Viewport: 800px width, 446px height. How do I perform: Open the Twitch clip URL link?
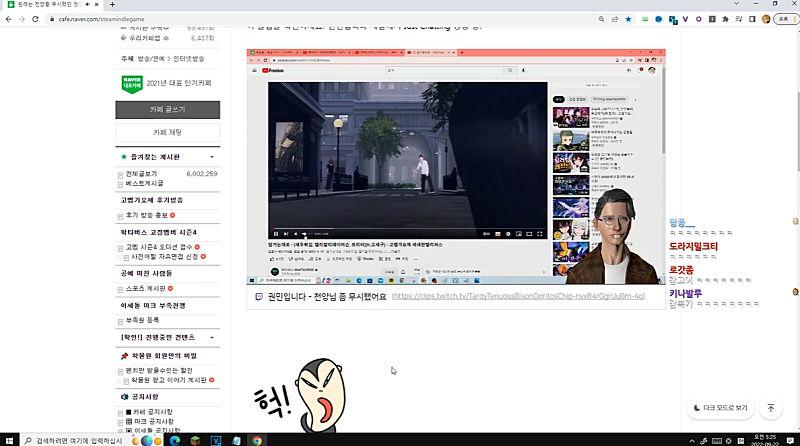(518, 296)
